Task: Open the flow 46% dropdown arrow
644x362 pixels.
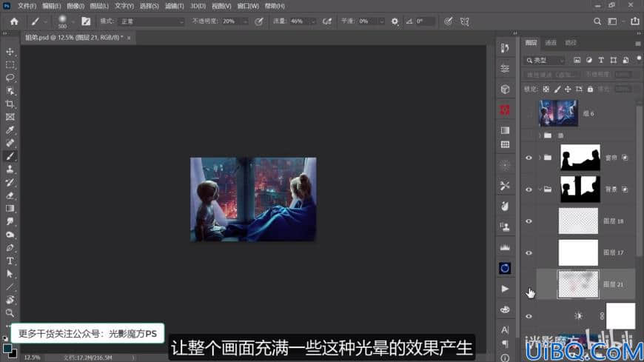Action: pyautogui.click(x=313, y=21)
